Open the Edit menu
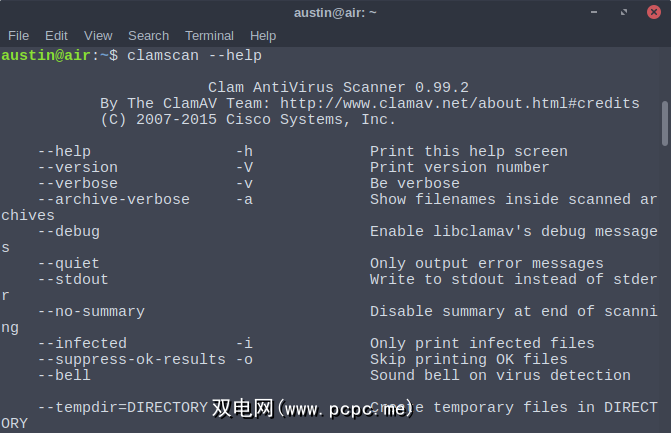 pyautogui.click(x=57, y=35)
